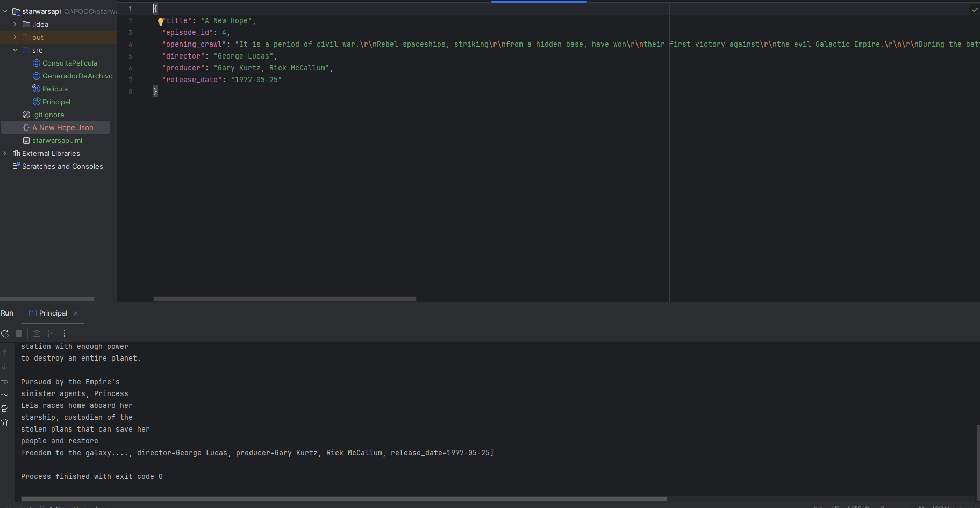Click the "George Lucas" value in editor
Viewport: 980px width, 508px height.
pyautogui.click(x=244, y=56)
